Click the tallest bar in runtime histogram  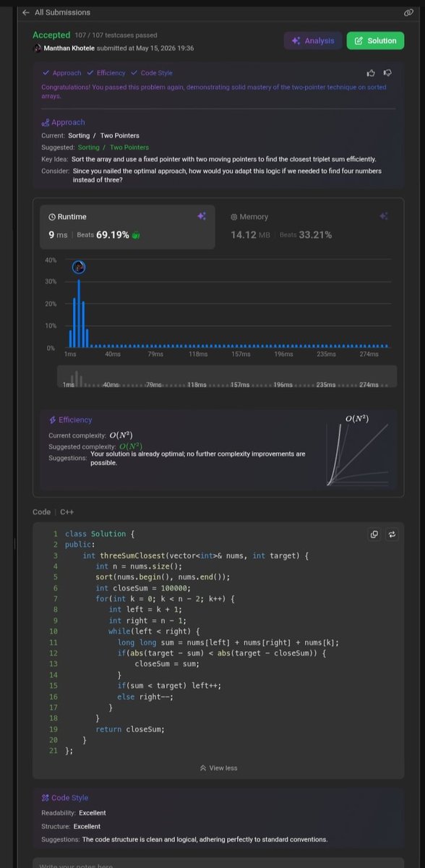(x=79, y=313)
